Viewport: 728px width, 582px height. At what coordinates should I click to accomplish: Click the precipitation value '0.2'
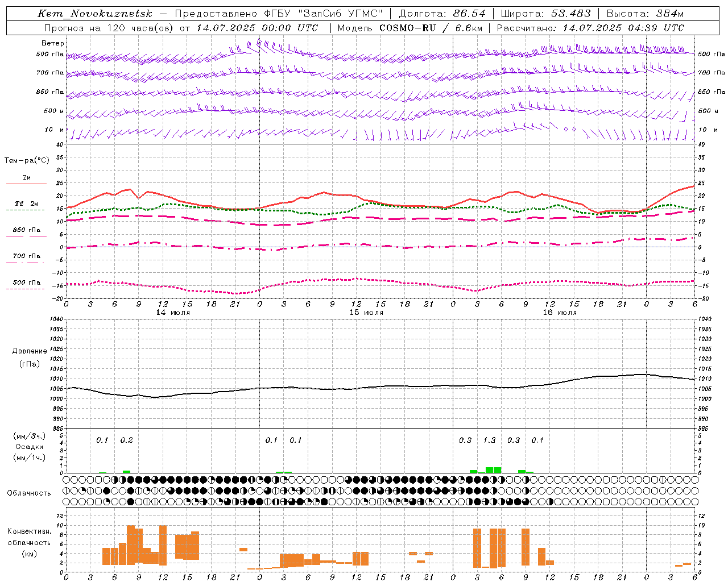point(126,440)
